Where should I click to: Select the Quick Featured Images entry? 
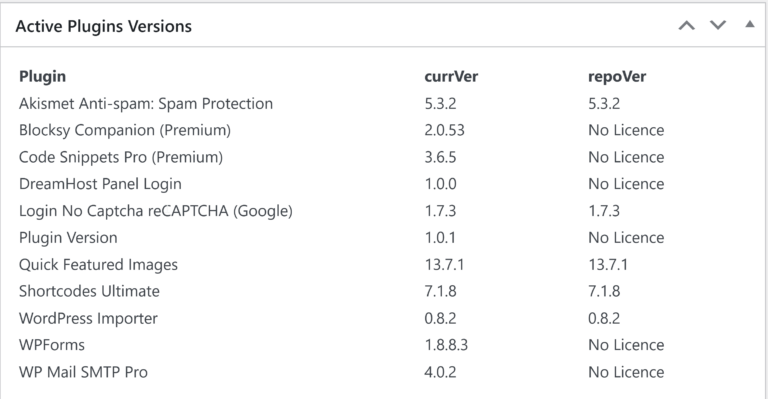(98, 265)
